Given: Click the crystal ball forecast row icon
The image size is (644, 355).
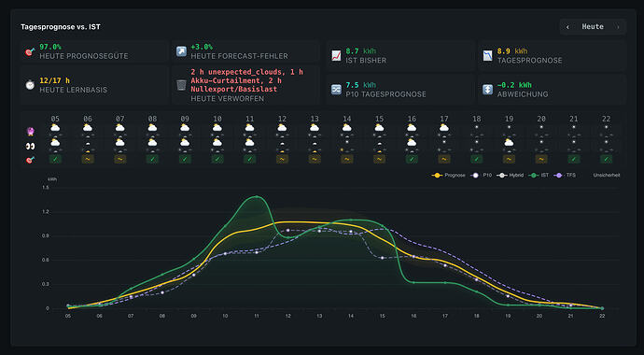Looking at the screenshot, I should coord(31,132).
